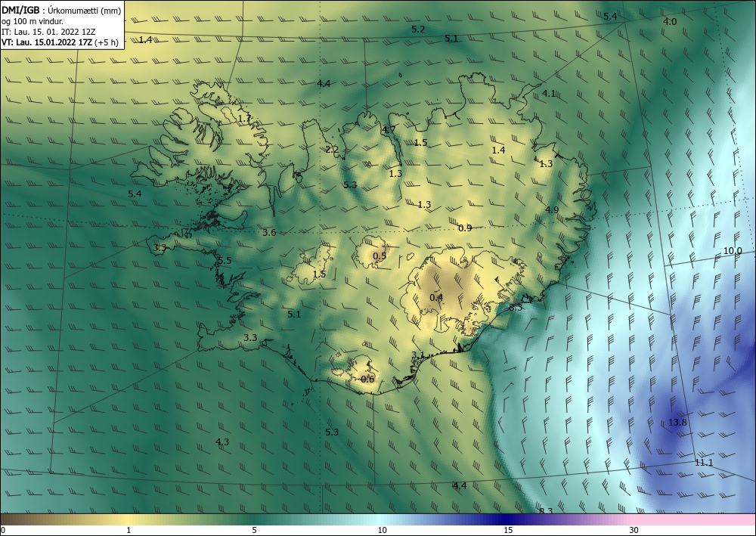Click the colorbar tick label 15

(x=508, y=531)
